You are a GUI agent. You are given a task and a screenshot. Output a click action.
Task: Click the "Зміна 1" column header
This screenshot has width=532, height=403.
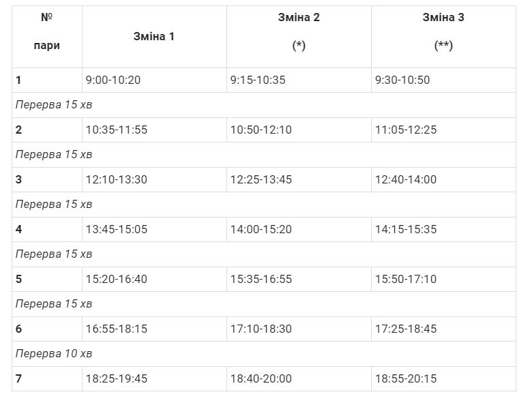(154, 37)
